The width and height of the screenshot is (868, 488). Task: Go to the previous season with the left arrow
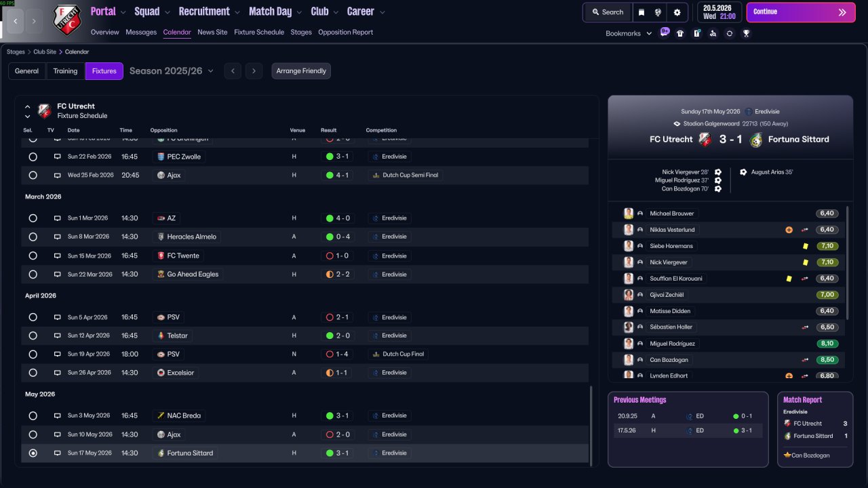(233, 71)
